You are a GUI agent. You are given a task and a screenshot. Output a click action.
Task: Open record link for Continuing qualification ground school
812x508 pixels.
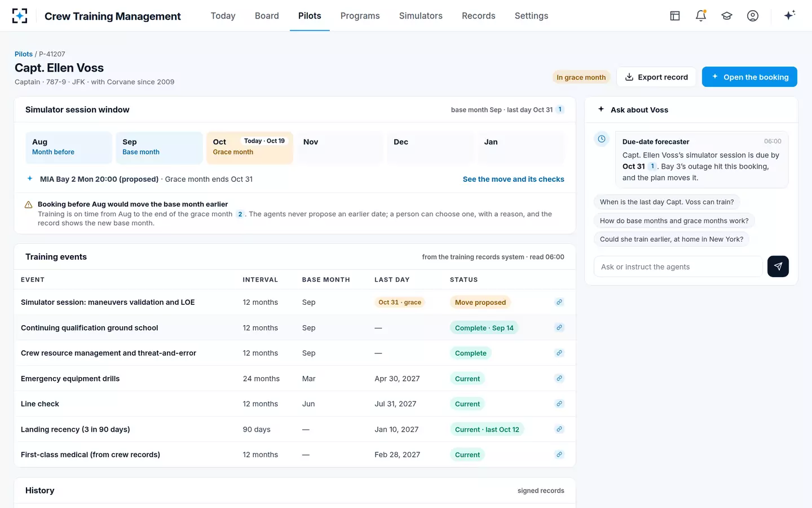point(559,327)
